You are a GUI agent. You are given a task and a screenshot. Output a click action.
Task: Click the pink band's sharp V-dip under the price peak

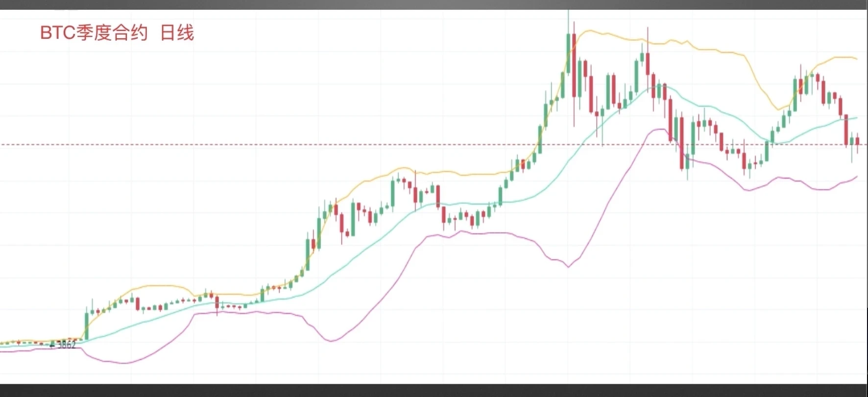pyautogui.click(x=568, y=267)
